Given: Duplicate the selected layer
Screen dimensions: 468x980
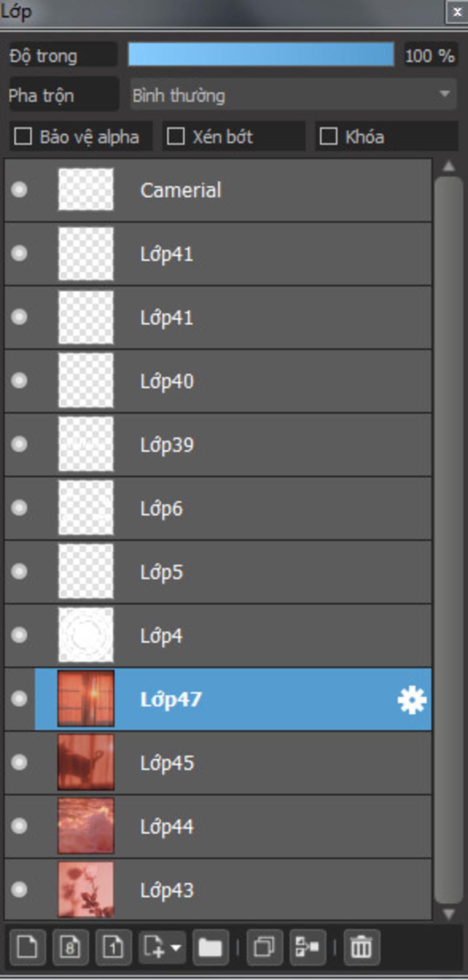Looking at the screenshot, I should pyautogui.click(x=264, y=947).
